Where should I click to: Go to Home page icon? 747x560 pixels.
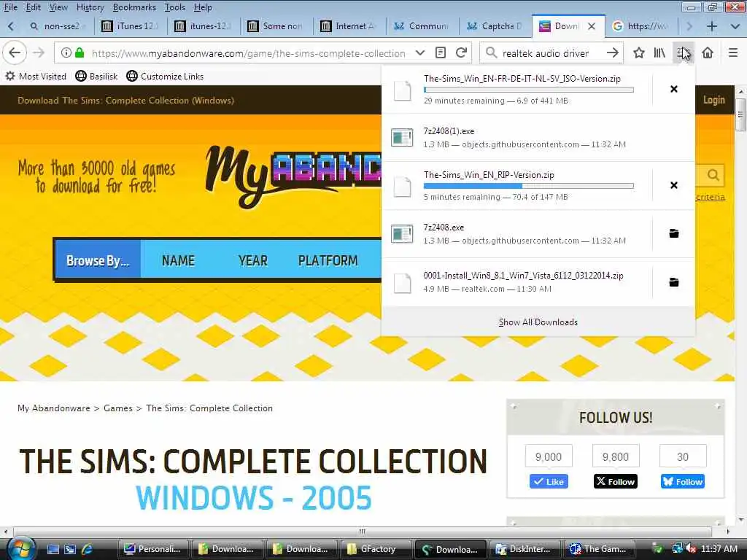pos(708,52)
